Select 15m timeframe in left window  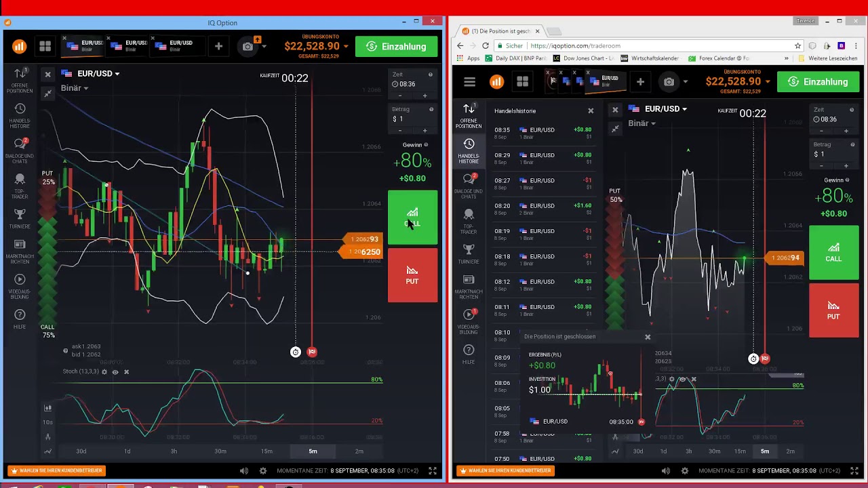point(267,451)
